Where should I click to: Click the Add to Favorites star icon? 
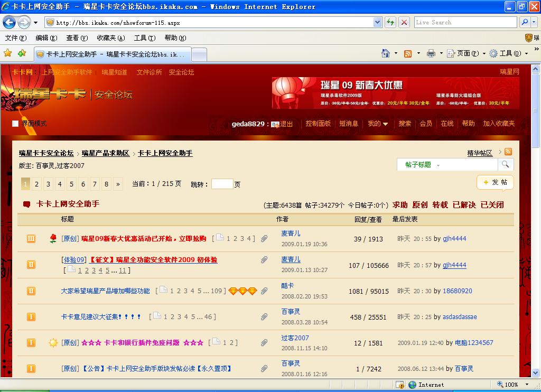tap(22, 53)
